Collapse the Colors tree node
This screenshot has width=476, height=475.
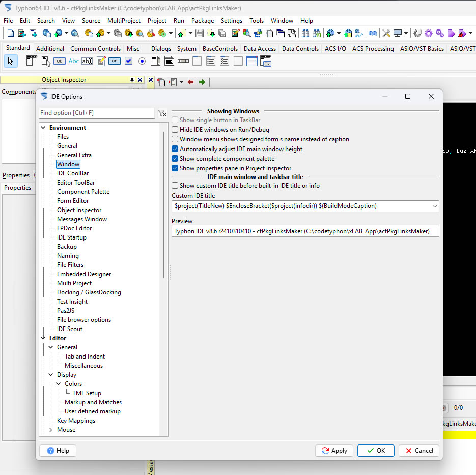[59, 384]
